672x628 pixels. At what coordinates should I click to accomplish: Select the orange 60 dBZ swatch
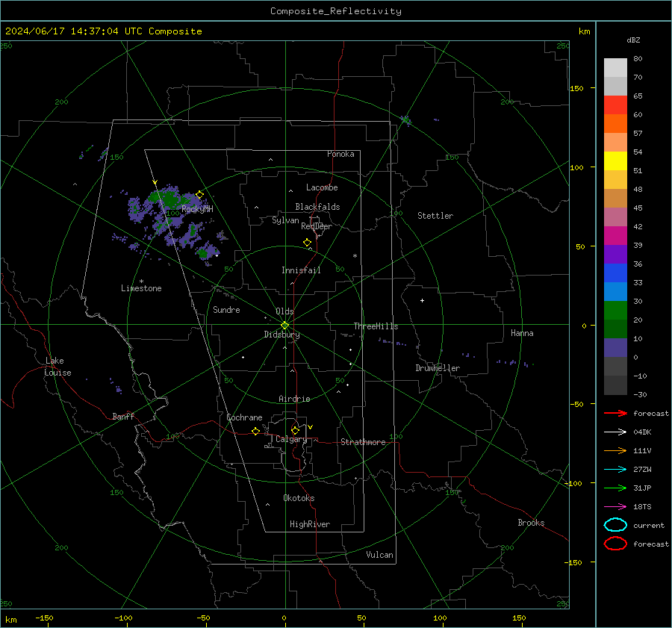coord(615,123)
